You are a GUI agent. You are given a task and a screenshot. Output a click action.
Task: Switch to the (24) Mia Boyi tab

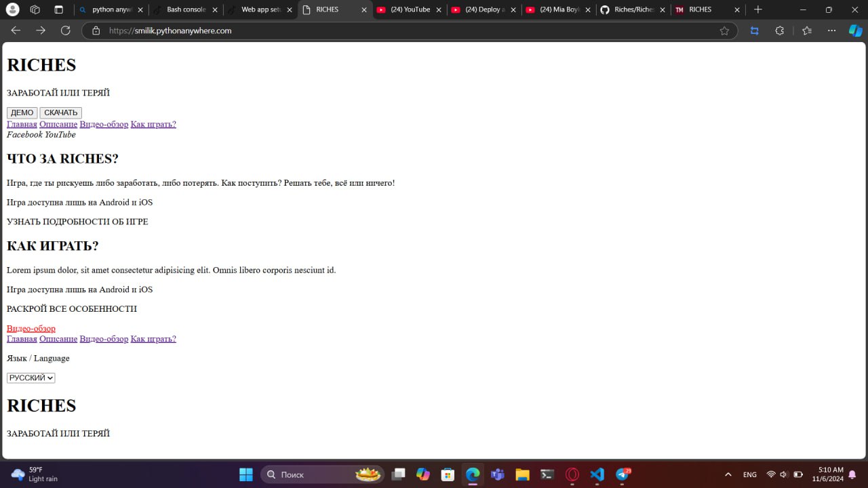[x=558, y=9]
